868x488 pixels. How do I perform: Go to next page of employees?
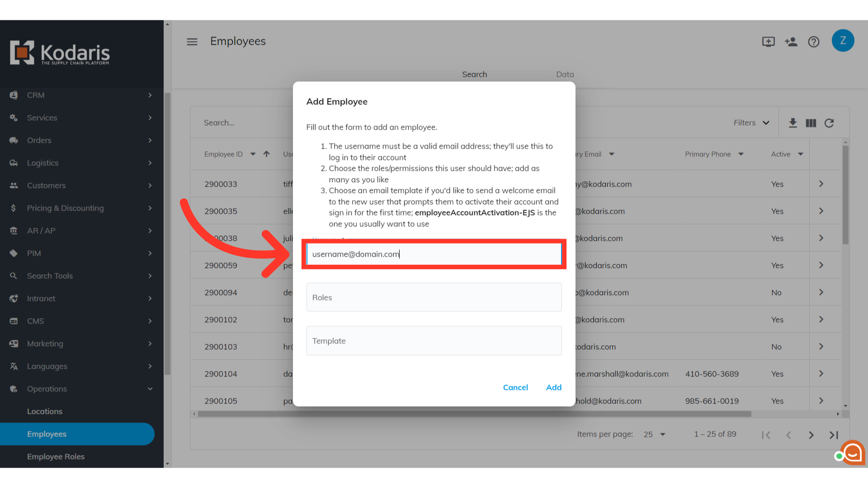(811, 435)
